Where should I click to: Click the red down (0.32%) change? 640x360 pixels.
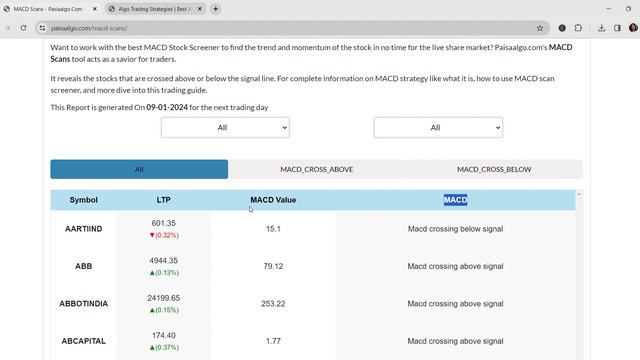[x=164, y=235]
